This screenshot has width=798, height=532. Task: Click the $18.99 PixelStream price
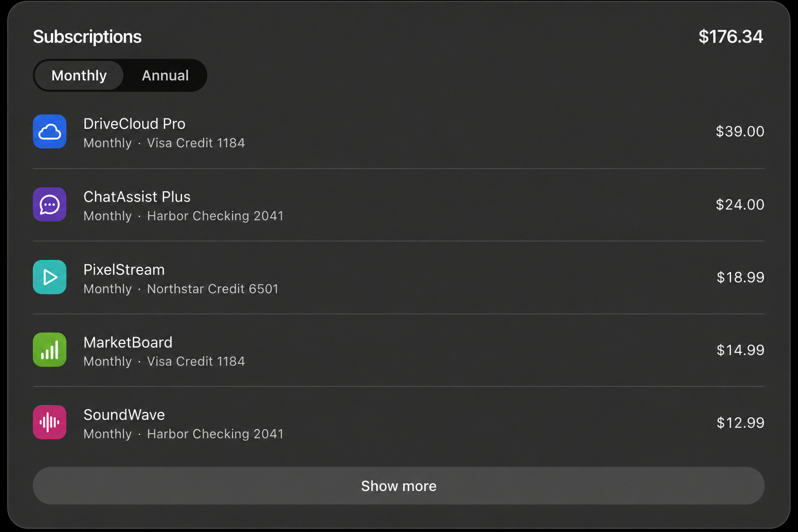(x=740, y=277)
